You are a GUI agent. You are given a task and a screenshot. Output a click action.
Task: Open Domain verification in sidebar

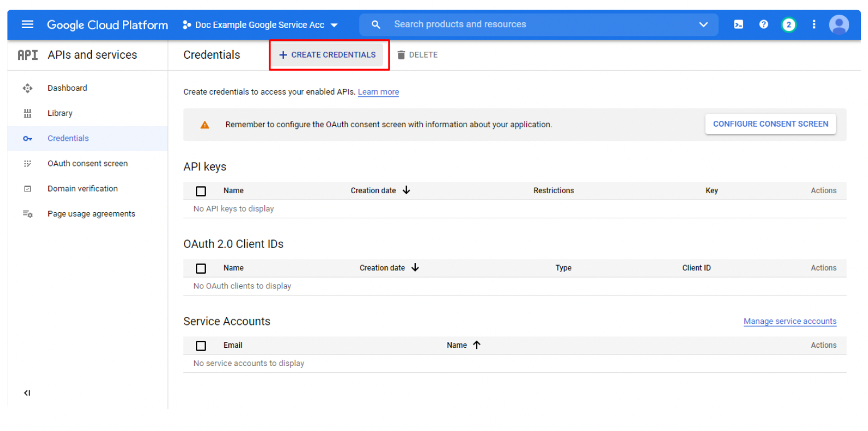point(83,188)
